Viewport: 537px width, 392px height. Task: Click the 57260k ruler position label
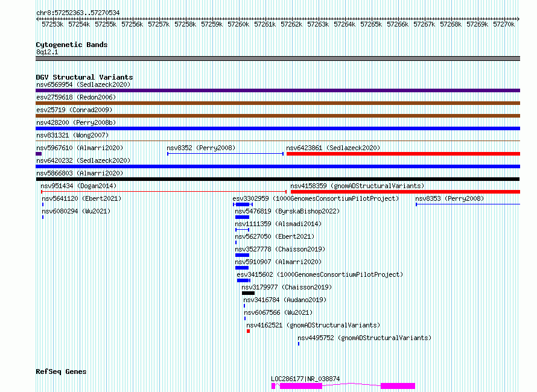click(238, 24)
